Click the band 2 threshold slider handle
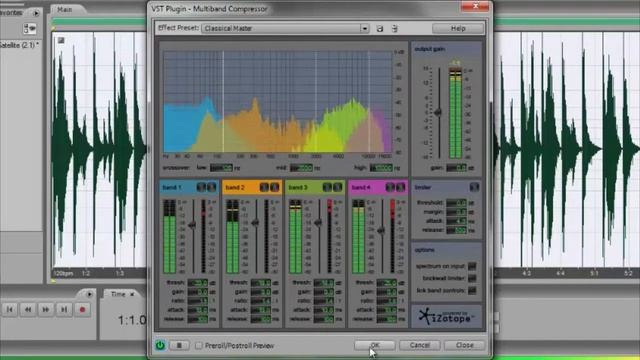 click(x=256, y=223)
